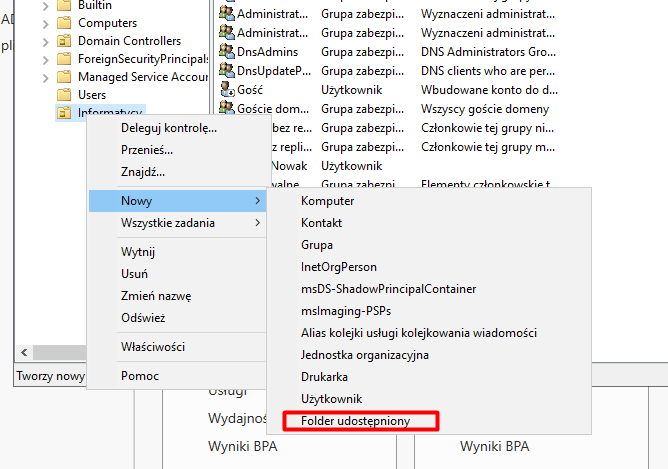Expand the Computers tree node
This screenshot has width=668, height=469.
[45, 23]
